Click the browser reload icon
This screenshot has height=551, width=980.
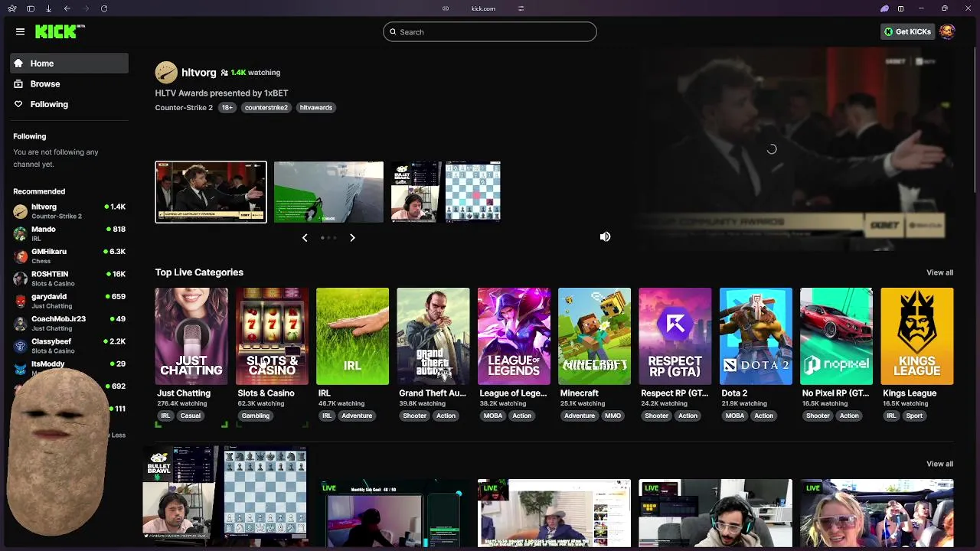tap(104, 8)
